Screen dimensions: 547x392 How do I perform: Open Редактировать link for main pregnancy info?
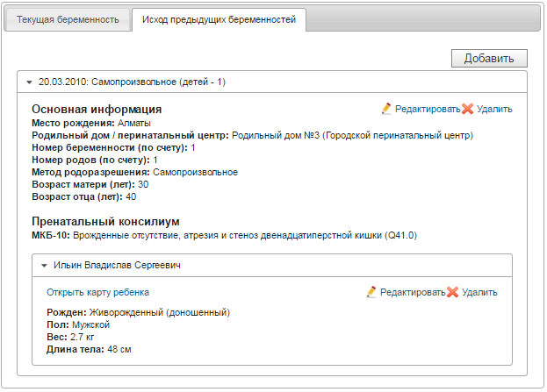click(428, 109)
